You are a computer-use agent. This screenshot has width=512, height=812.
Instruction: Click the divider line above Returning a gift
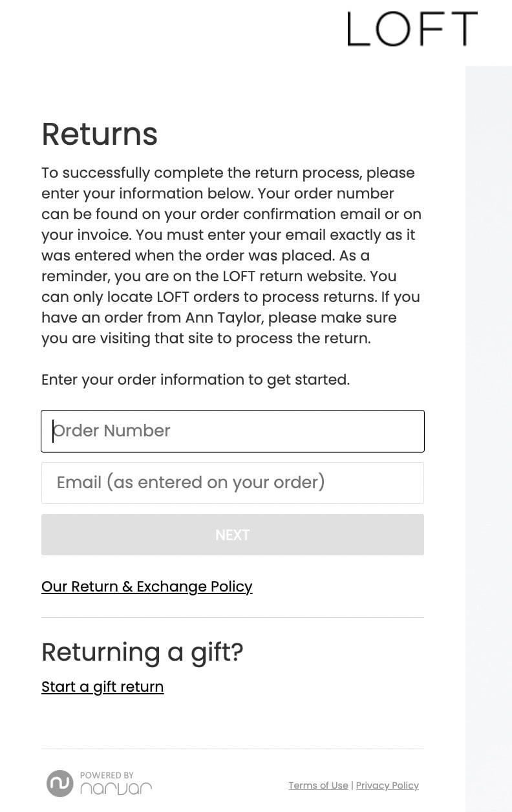[x=233, y=617]
